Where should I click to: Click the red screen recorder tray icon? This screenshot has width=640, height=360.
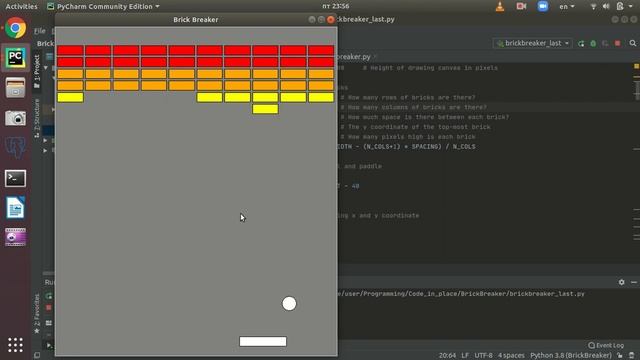point(521,6)
